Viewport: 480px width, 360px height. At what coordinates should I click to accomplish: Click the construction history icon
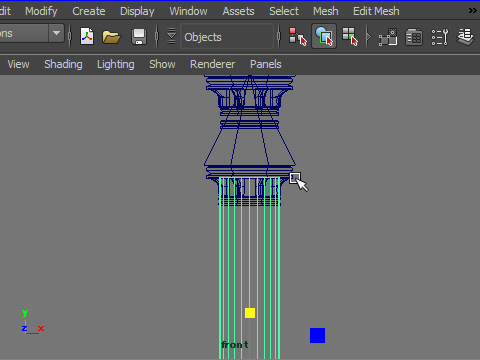pos(388,37)
